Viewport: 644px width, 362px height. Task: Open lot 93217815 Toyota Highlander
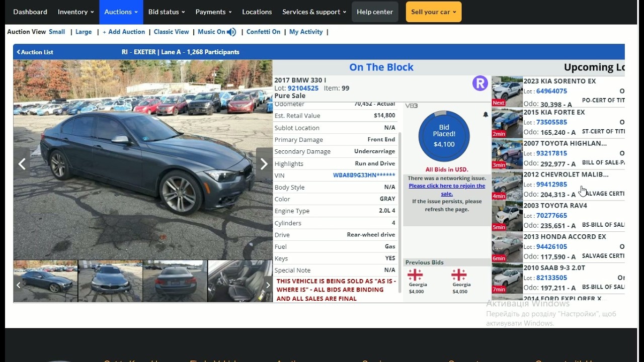(x=551, y=153)
